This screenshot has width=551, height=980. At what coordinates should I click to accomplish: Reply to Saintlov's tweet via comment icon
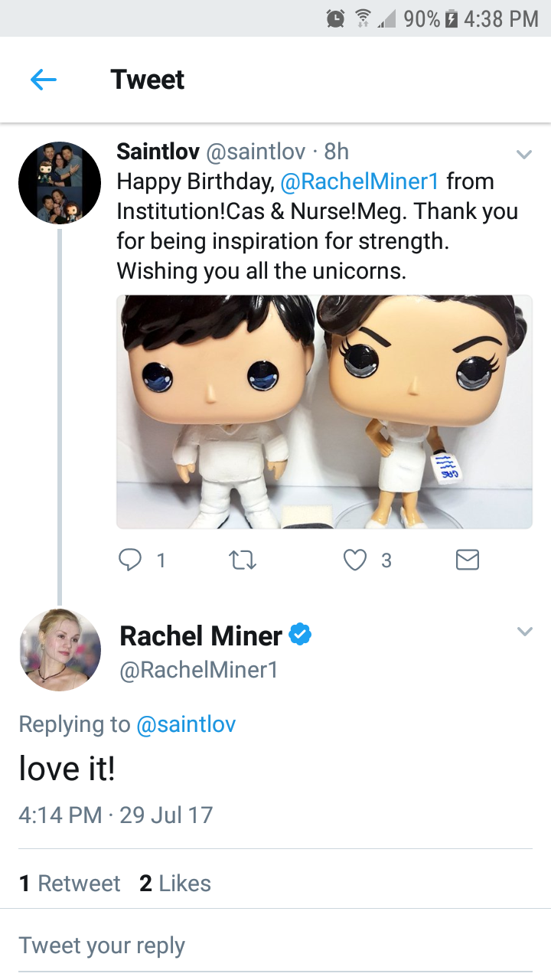point(129,561)
